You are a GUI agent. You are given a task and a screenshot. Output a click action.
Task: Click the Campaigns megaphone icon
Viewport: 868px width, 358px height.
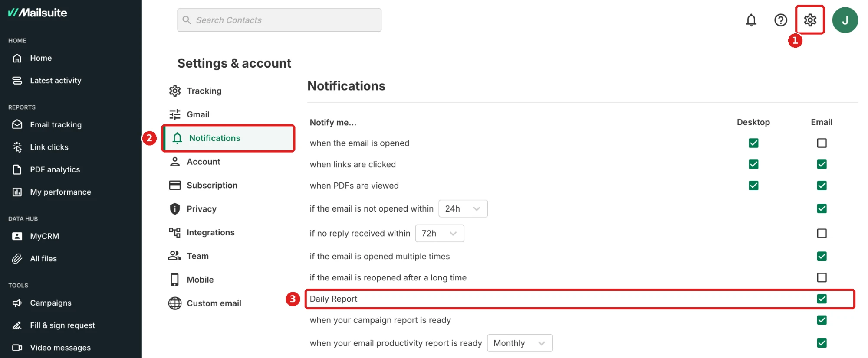[17, 303]
